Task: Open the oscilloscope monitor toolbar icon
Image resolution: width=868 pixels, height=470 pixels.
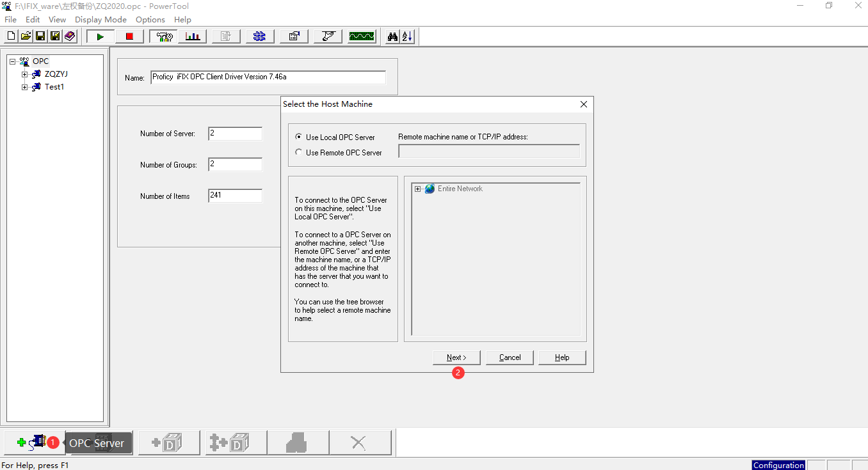Action: click(361, 36)
